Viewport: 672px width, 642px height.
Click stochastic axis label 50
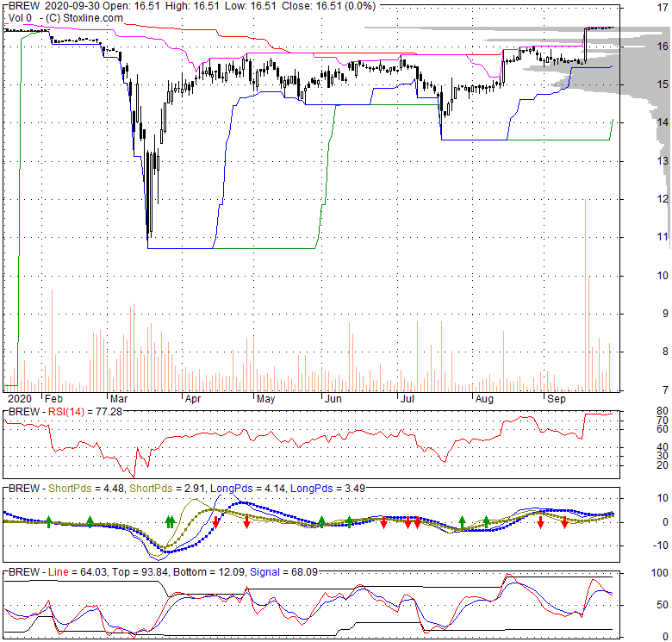pyautogui.click(x=663, y=605)
